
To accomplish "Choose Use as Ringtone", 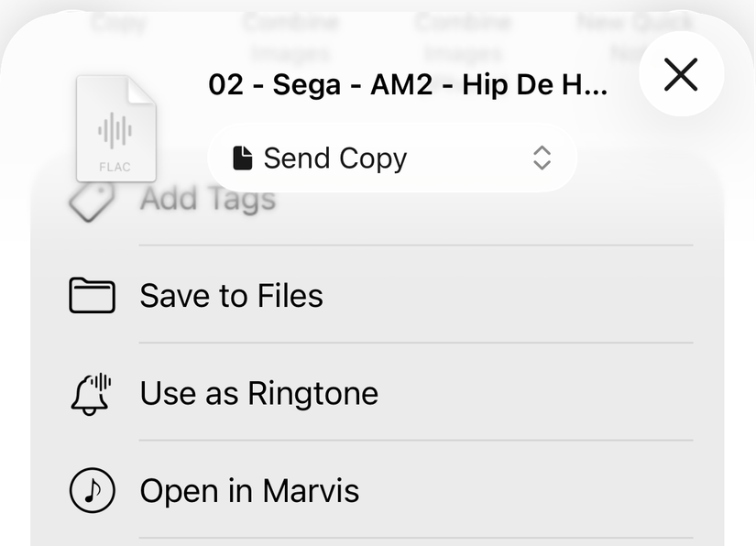I will pos(258,392).
